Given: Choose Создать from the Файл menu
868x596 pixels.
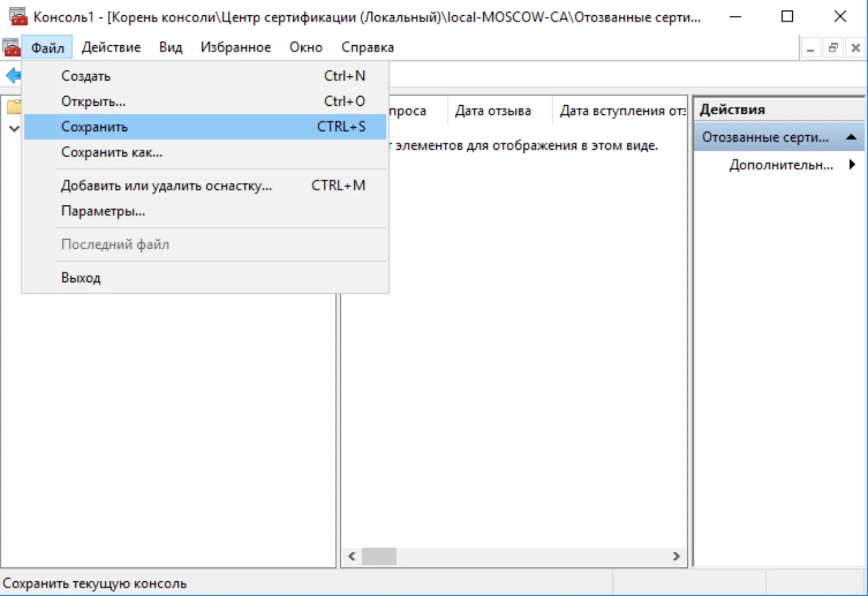Looking at the screenshot, I should 205,76.
